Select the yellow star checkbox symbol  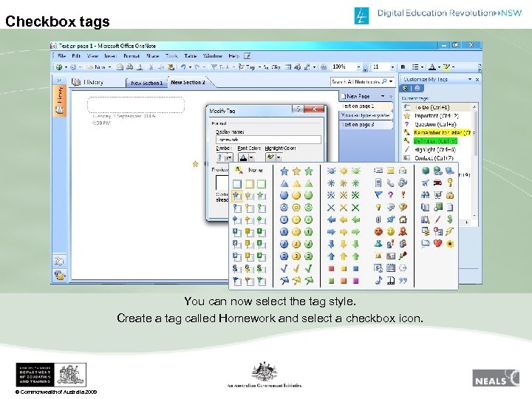coord(250,196)
